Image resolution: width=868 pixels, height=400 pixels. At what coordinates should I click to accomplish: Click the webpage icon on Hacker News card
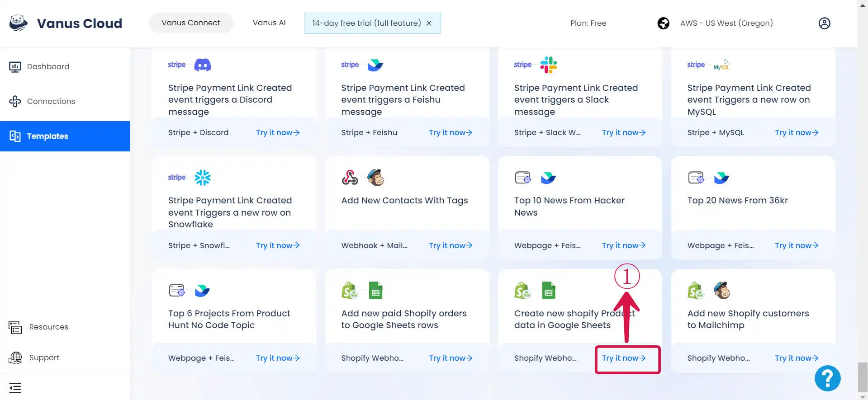click(x=523, y=178)
